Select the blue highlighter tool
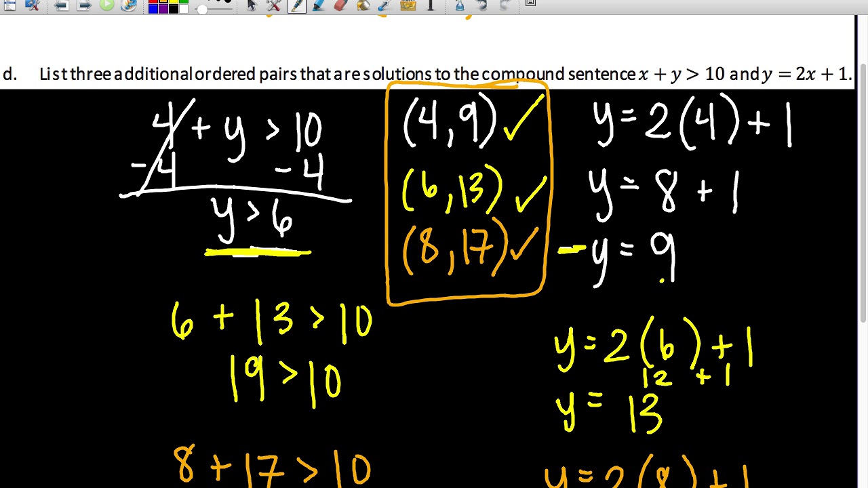This screenshot has height=488, width=868. (x=318, y=5)
